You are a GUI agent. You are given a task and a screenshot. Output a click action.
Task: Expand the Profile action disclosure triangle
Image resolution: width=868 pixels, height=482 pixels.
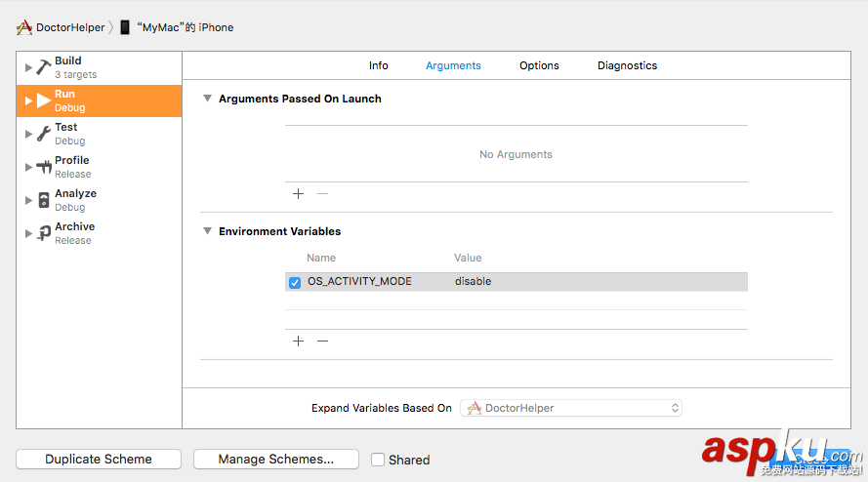28,167
